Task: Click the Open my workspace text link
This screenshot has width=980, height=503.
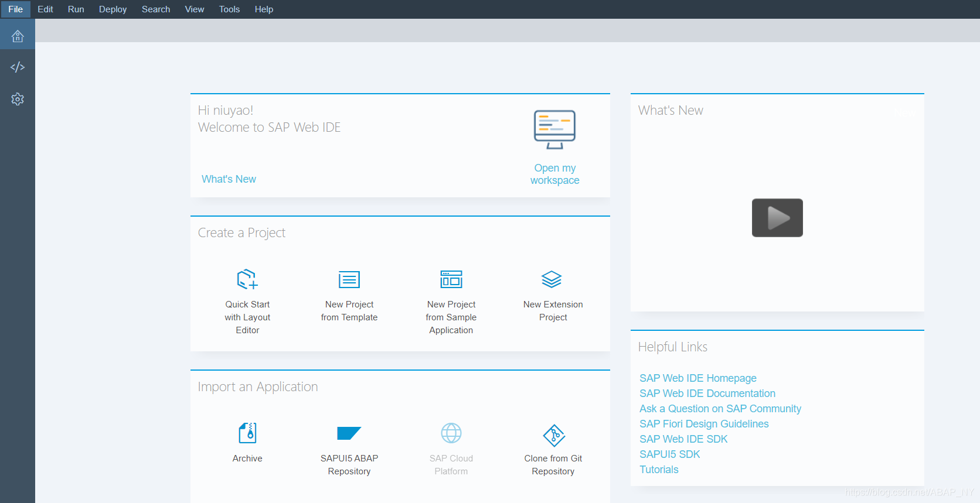Action: [x=554, y=174]
